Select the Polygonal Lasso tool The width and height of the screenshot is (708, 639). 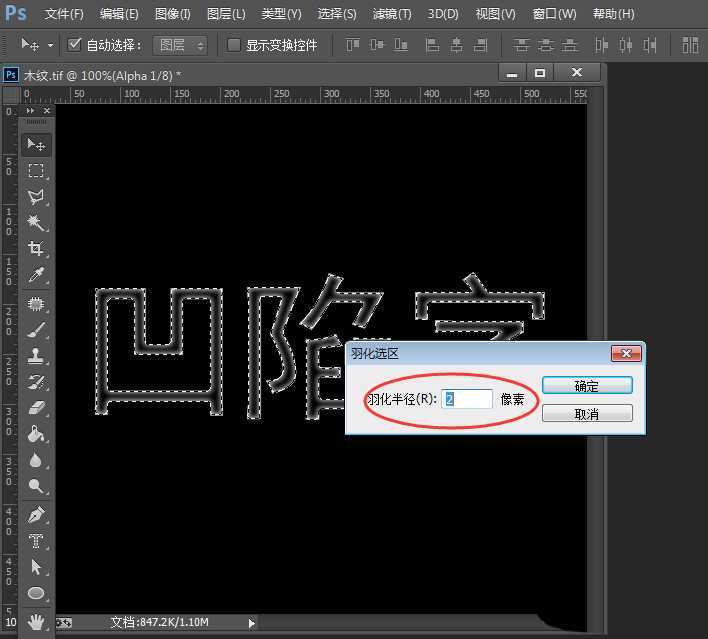36,197
